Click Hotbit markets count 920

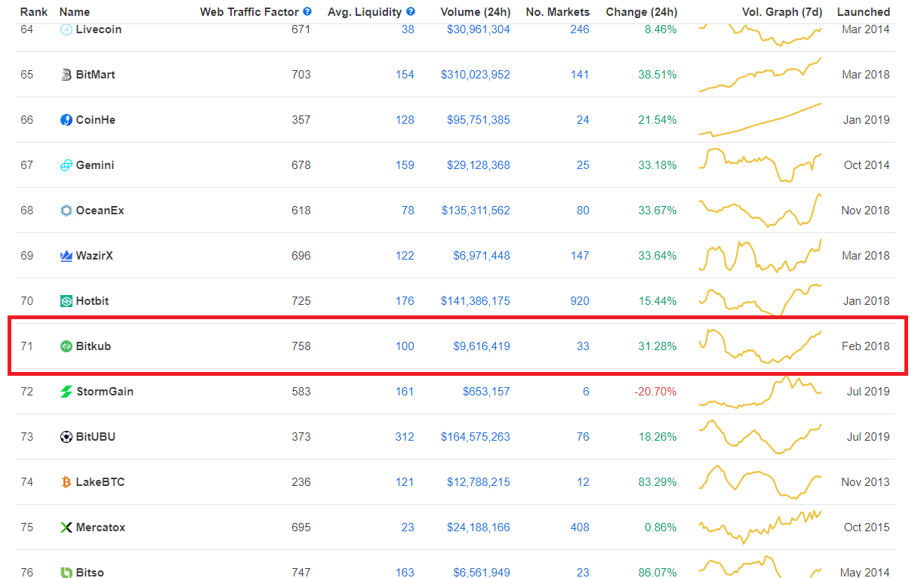(x=580, y=301)
